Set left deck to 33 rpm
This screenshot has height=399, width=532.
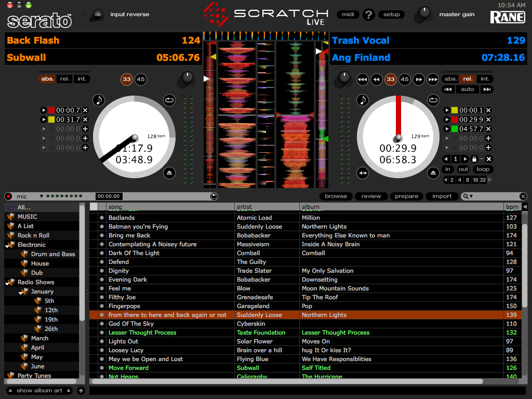(127, 79)
